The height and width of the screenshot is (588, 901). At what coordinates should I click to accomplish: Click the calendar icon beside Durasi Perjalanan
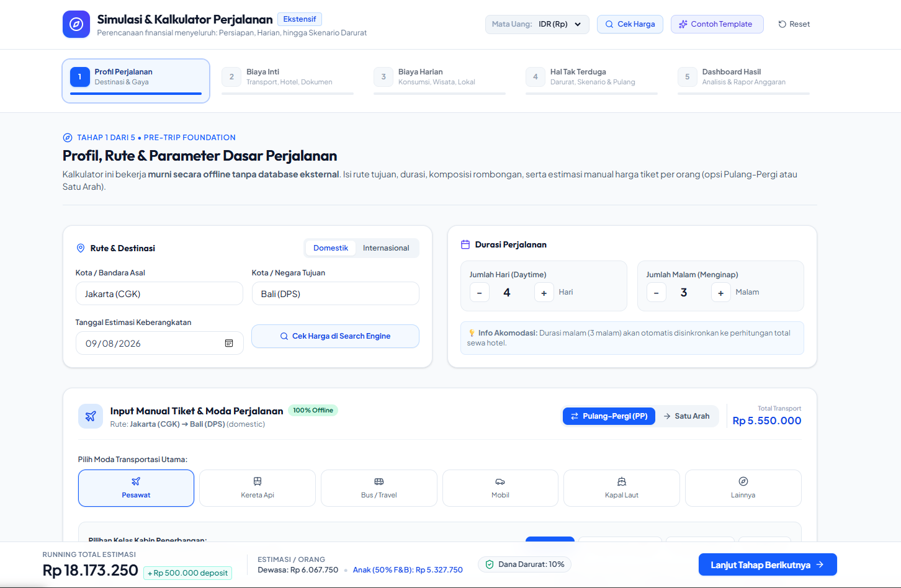click(465, 244)
